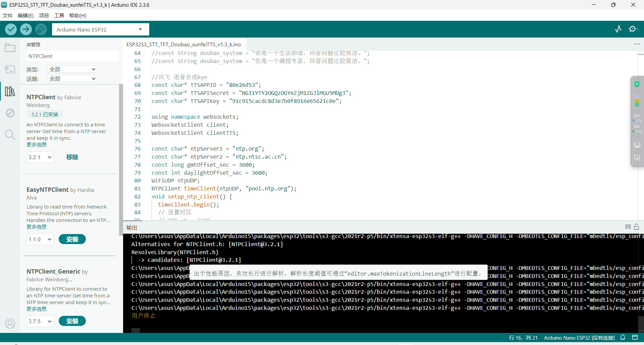Open the Sketchbook folder sidebar icon

(x=10, y=48)
